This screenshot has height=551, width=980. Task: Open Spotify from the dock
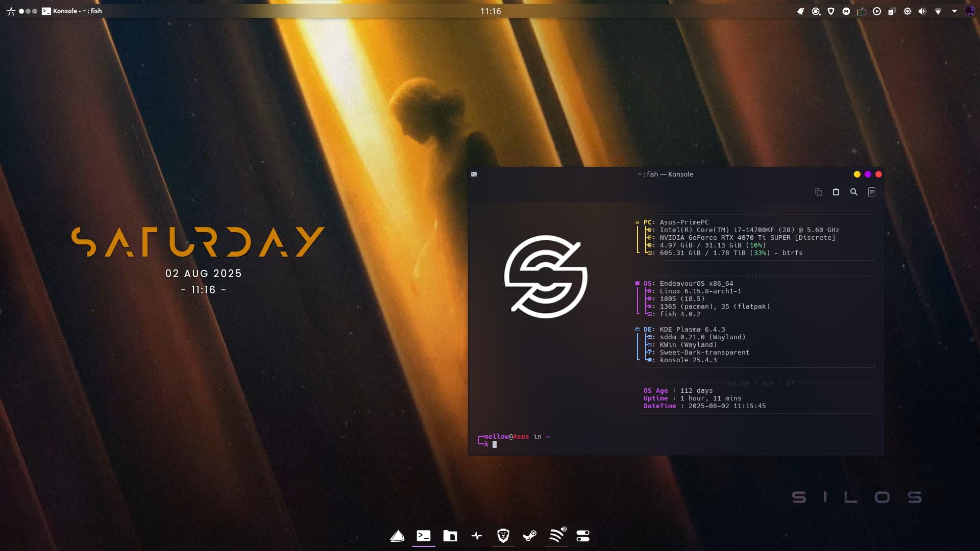click(x=557, y=536)
